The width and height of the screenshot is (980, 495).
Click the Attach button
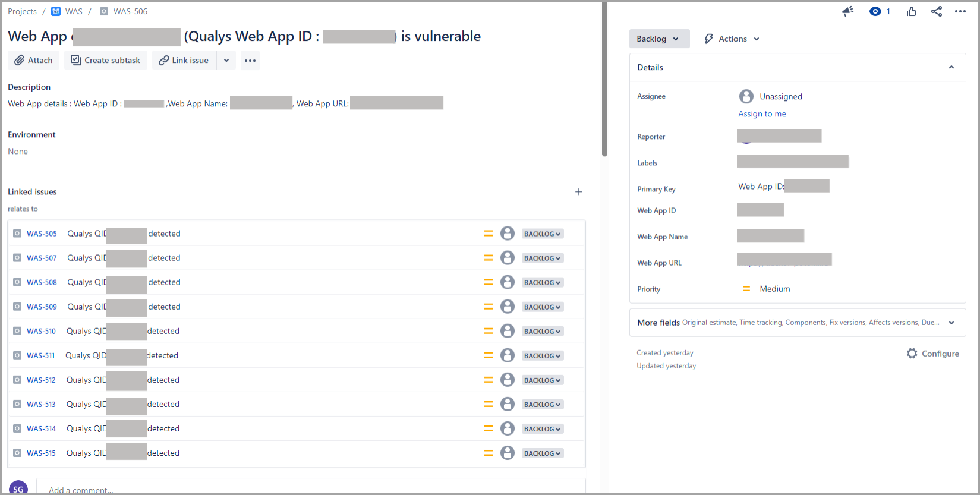coord(34,60)
